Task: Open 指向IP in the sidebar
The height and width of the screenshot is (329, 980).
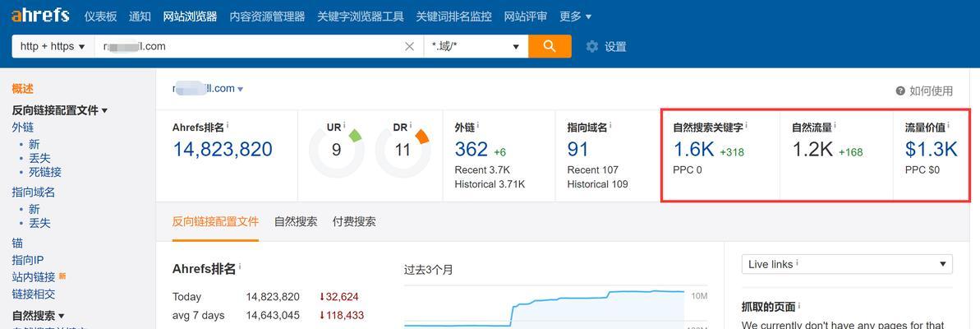Action: click(x=28, y=260)
